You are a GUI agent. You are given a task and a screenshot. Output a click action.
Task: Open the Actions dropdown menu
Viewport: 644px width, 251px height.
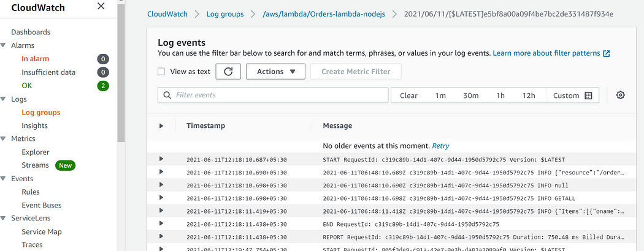275,72
